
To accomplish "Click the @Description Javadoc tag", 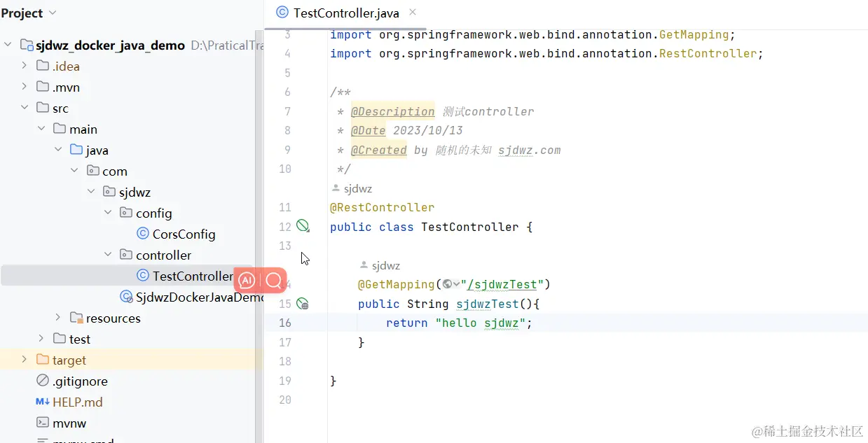I will point(393,111).
